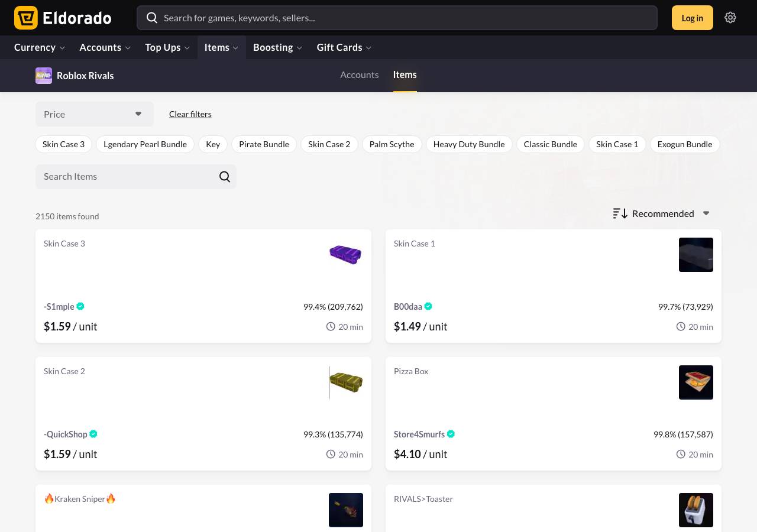The height and width of the screenshot is (532, 757).
Task: Filter by Classic Bundle chip
Action: pyautogui.click(x=551, y=144)
